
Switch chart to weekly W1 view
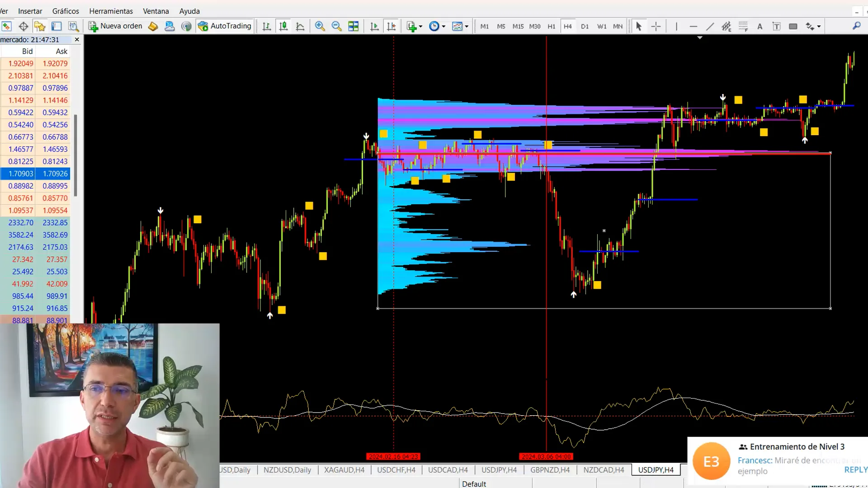click(x=601, y=26)
